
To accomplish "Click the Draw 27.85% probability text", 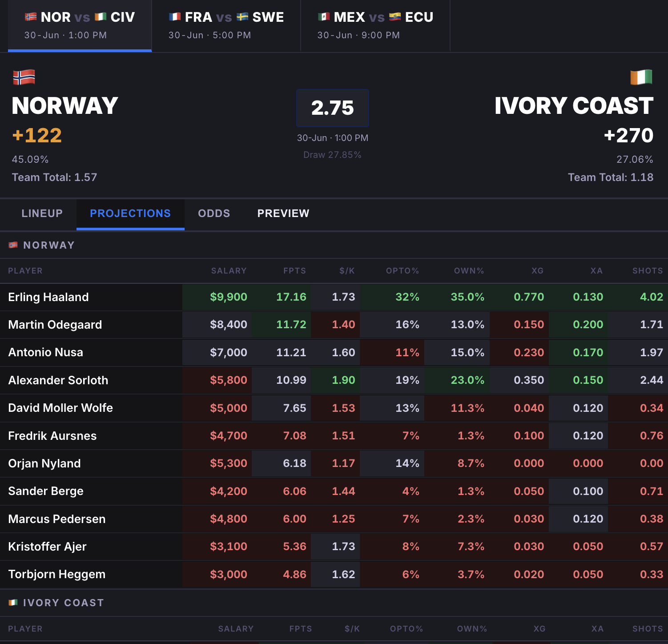I will pyautogui.click(x=332, y=155).
